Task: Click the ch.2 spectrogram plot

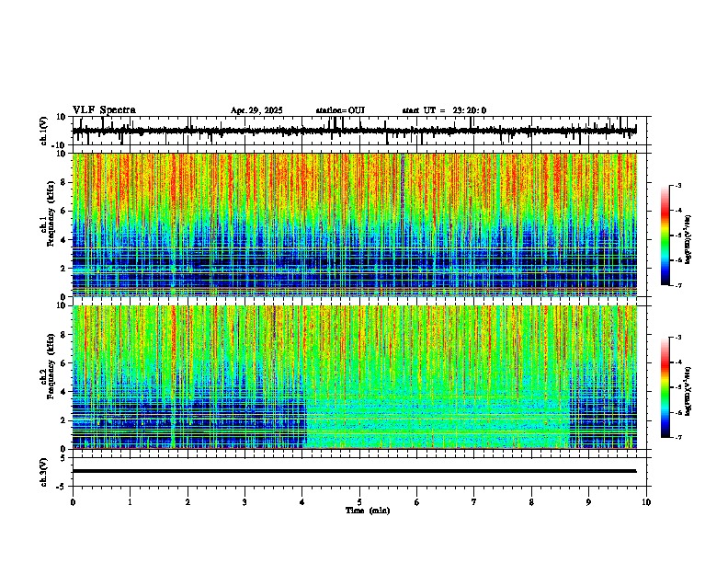Action: coord(354,377)
